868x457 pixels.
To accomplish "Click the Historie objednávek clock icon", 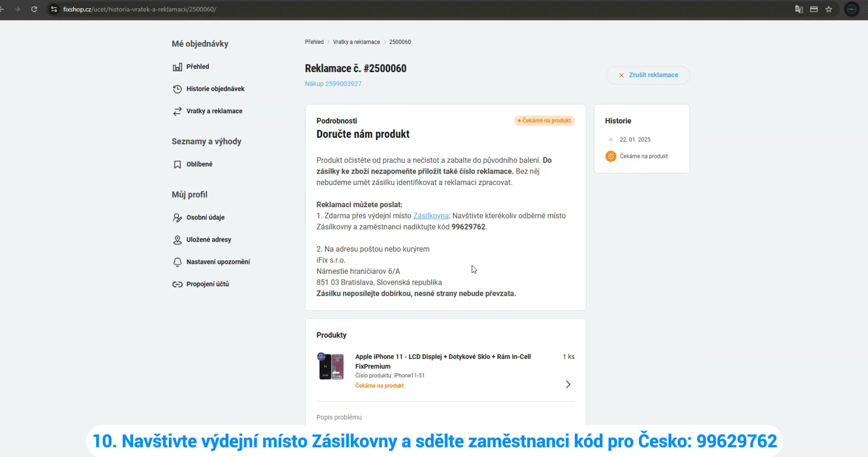I will tap(177, 89).
